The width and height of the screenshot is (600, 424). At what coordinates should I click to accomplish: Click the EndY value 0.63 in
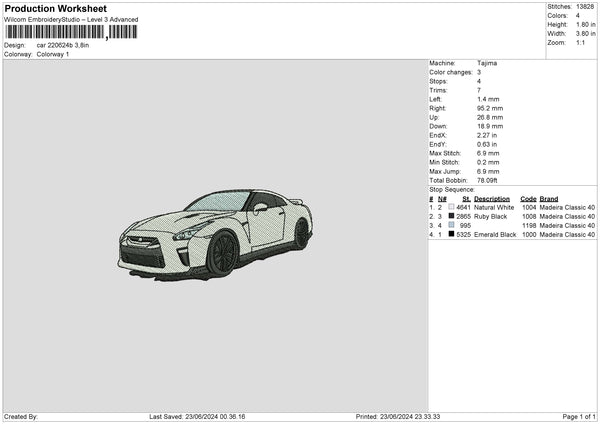tap(487, 145)
